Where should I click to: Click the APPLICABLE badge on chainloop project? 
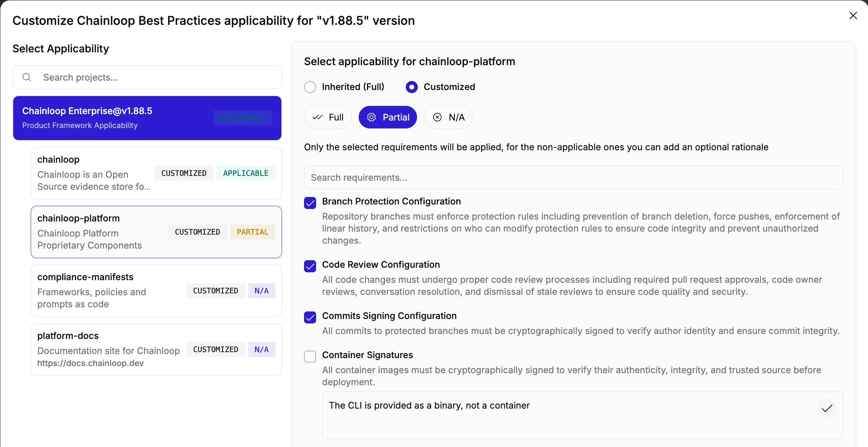click(x=246, y=173)
